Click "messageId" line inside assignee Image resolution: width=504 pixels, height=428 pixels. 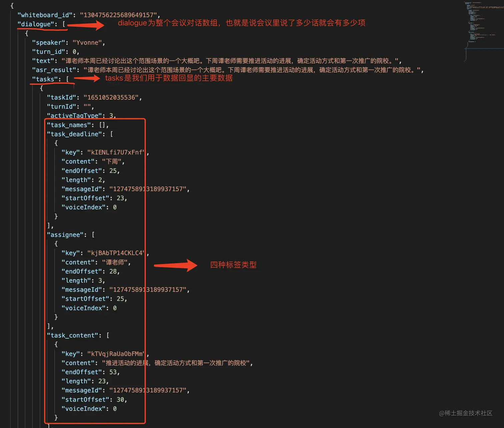coord(126,290)
